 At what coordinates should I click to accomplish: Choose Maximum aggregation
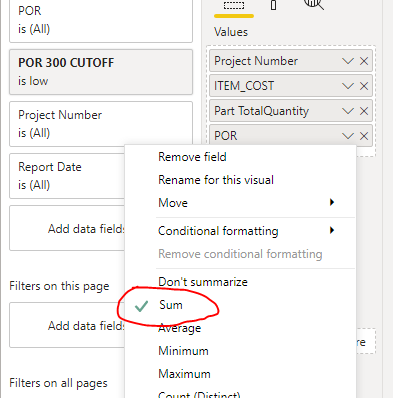[x=184, y=374]
